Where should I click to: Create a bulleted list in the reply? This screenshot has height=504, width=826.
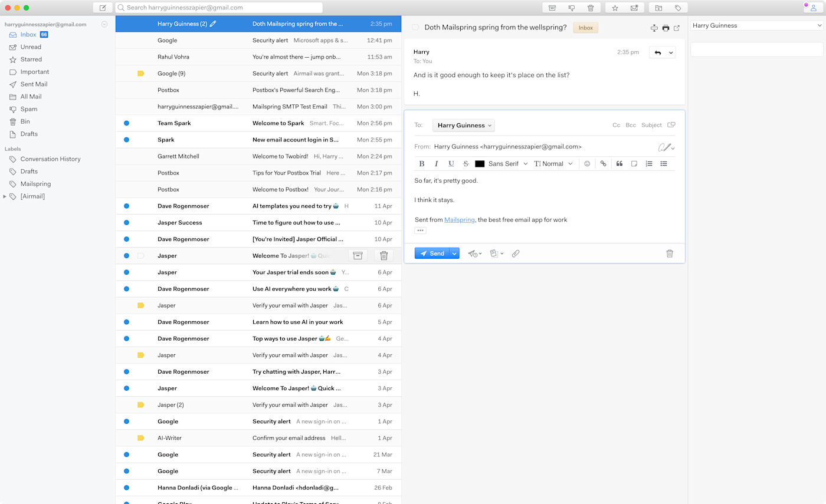coord(664,164)
